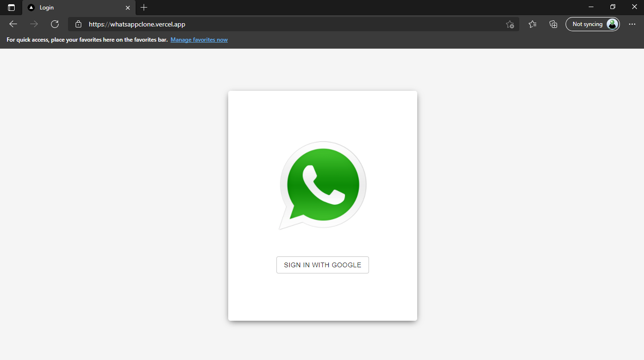This screenshot has width=644, height=360.
Task: Click the forward navigation arrow
Action: point(34,24)
